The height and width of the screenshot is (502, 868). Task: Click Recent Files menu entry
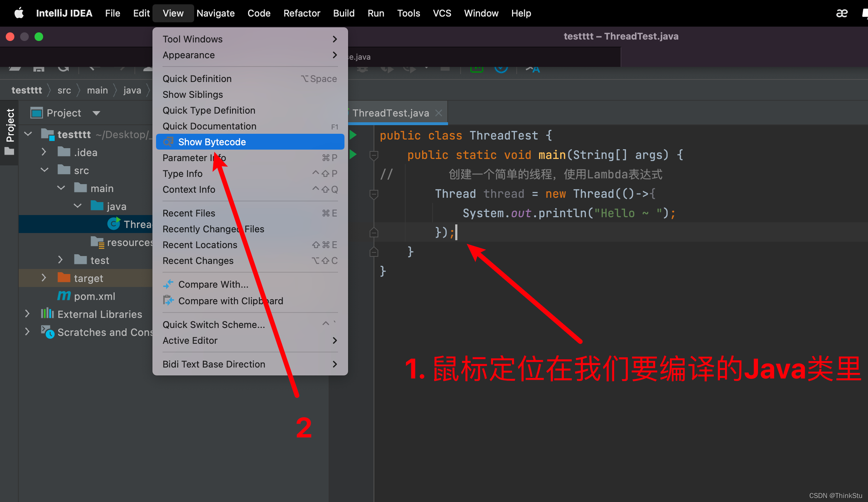click(x=189, y=213)
